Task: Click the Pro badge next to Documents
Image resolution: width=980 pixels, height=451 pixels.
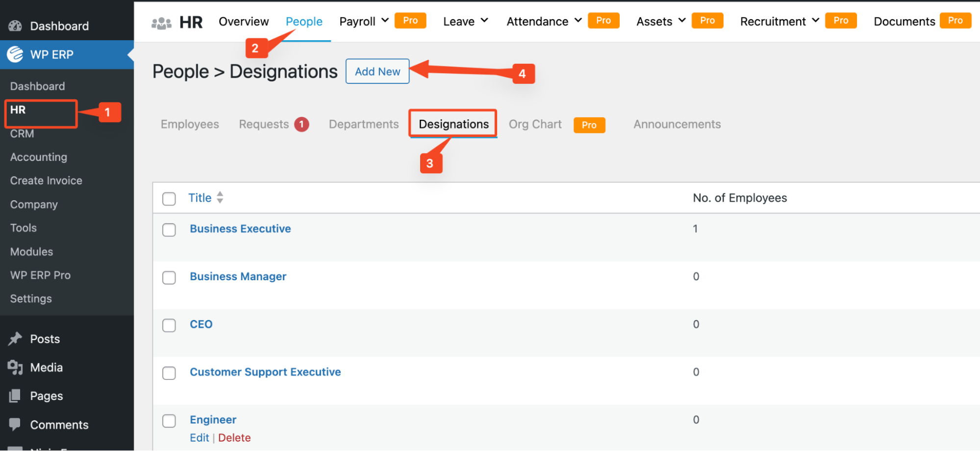Action: point(955,21)
